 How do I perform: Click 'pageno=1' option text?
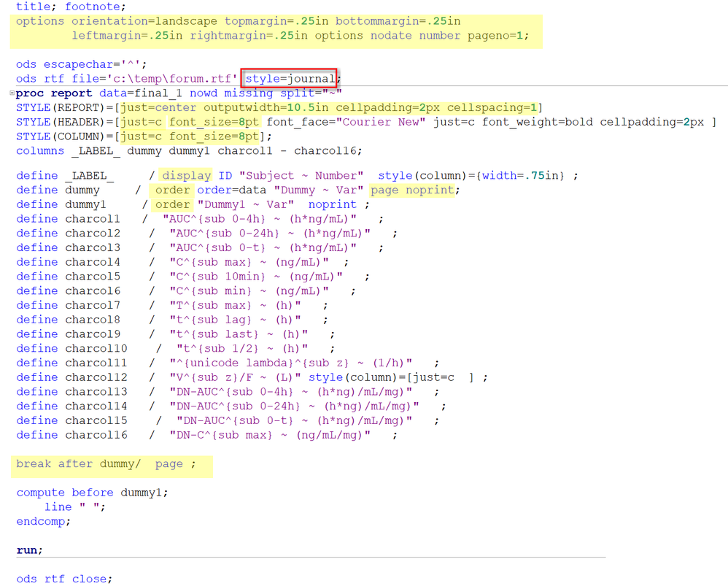point(495,35)
